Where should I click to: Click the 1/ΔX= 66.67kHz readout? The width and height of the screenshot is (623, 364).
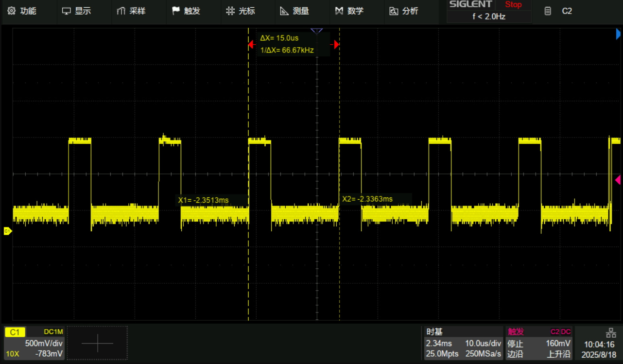[287, 50]
